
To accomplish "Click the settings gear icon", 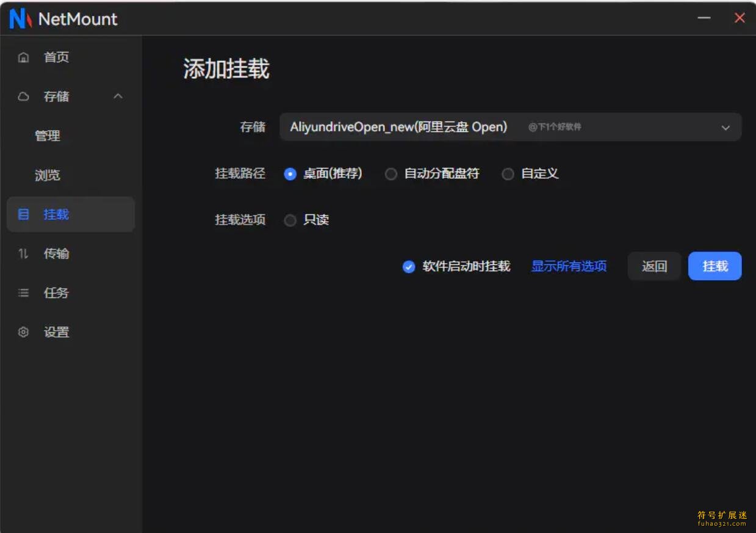I will [x=24, y=332].
